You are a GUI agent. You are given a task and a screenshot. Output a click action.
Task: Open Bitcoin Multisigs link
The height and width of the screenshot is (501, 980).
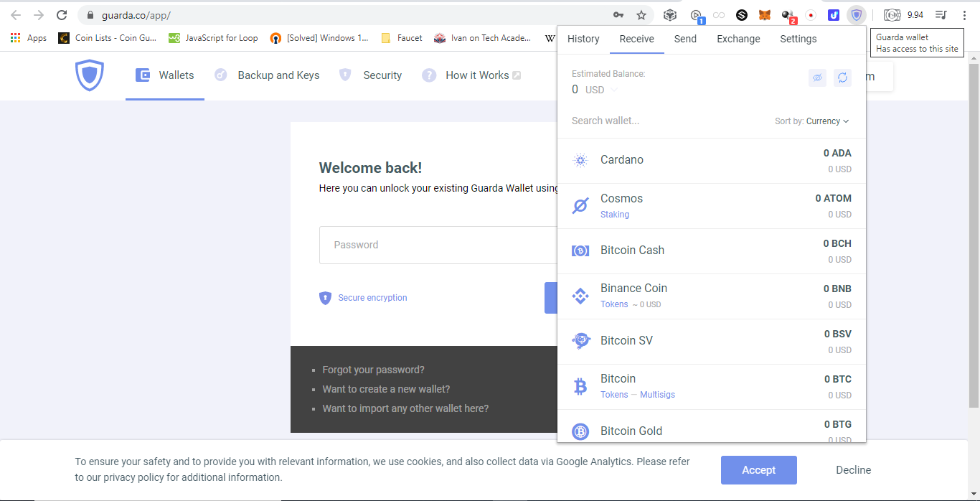click(657, 395)
